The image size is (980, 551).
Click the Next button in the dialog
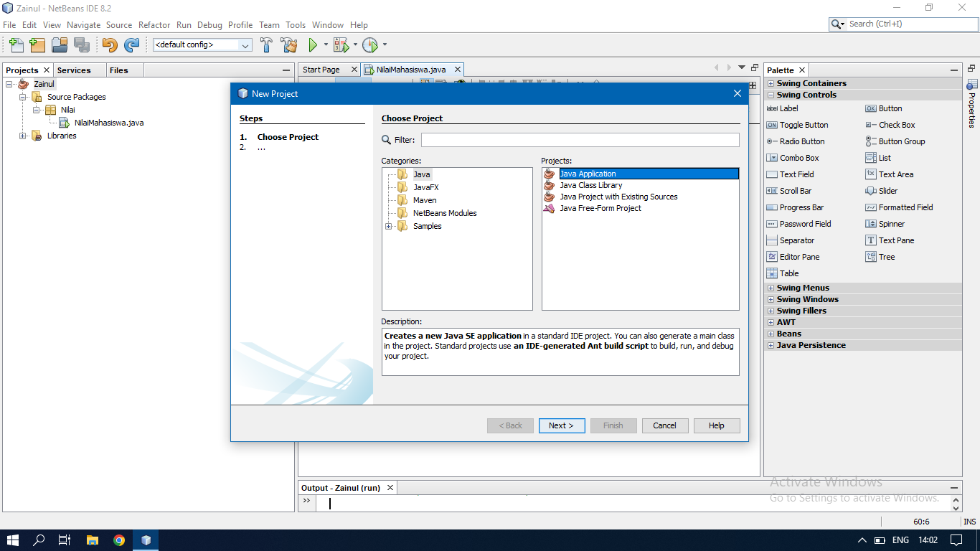tap(562, 425)
